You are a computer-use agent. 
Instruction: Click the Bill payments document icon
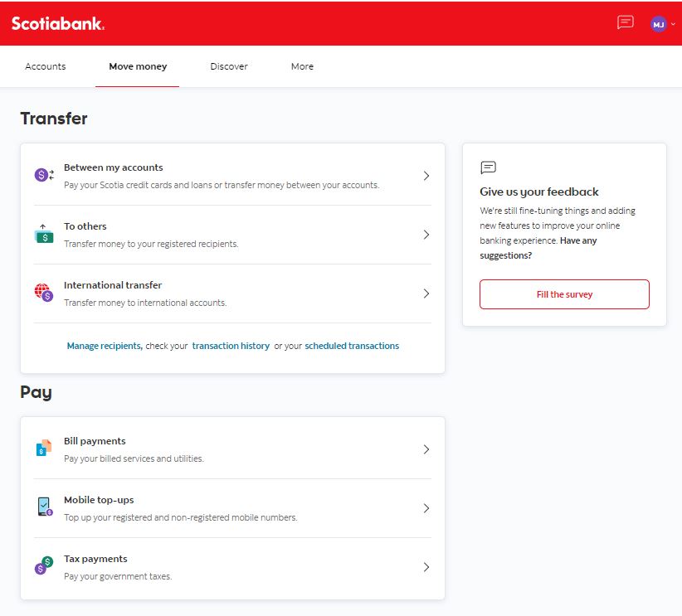click(x=44, y=448)
